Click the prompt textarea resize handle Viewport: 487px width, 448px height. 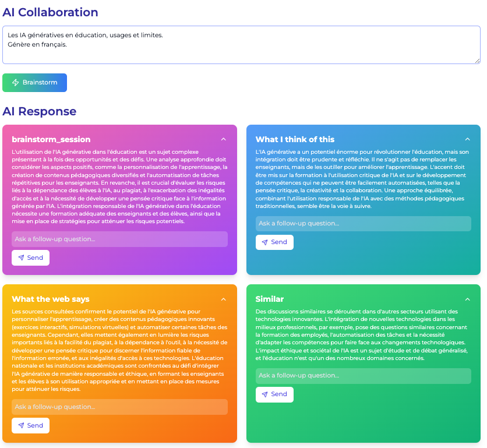pos(478,61)
